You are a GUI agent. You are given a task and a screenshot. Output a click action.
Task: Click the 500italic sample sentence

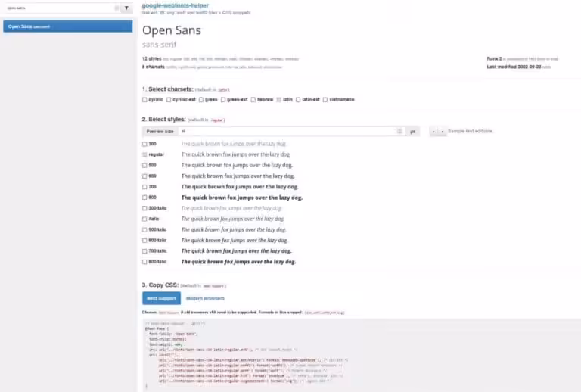pyautogui.click(x=234, y=230)
